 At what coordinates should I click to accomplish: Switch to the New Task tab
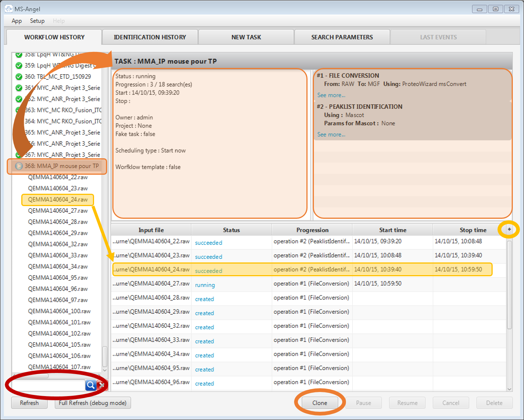click(246, 37)
